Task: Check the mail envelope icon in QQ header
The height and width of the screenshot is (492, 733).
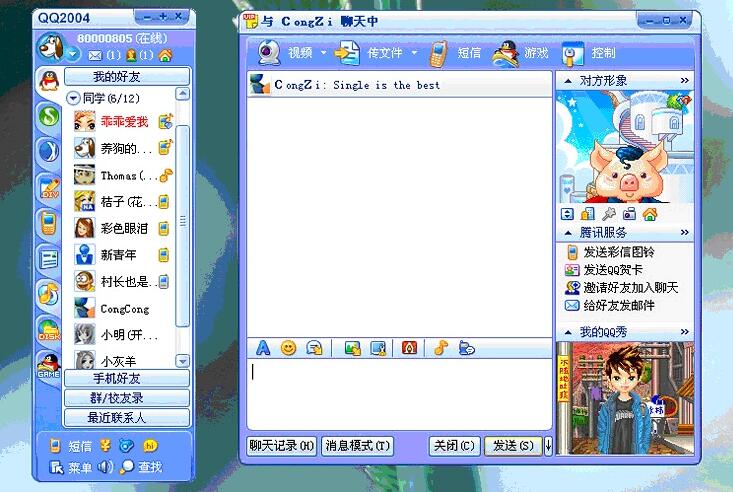Action: [95, 56]
